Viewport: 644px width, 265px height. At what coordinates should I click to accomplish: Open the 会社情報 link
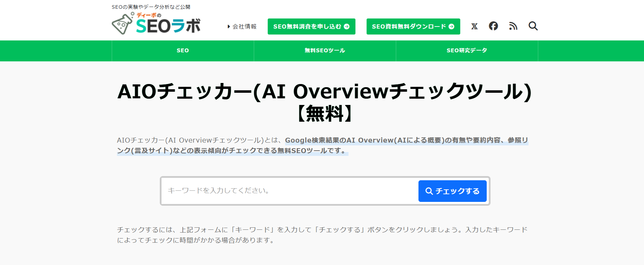click(244, 26)
